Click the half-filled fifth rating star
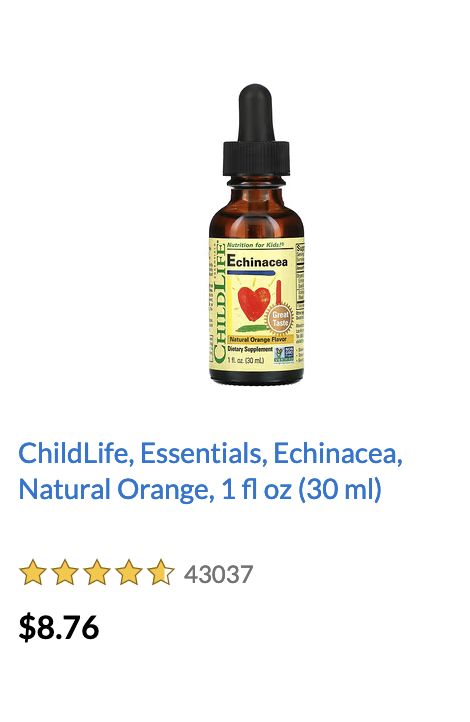The height and width of the screenshot is (722, 470). coord(161,572)
